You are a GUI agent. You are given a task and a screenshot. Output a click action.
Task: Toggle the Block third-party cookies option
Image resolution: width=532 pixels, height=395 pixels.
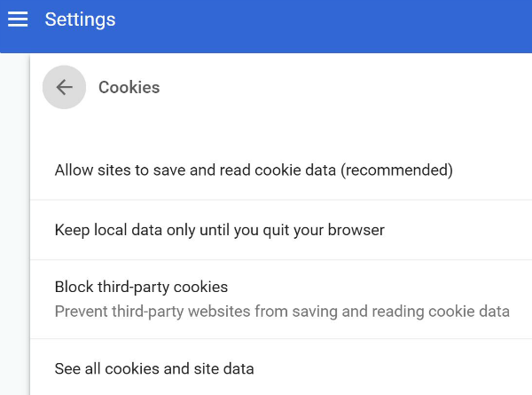pos(141,288)
